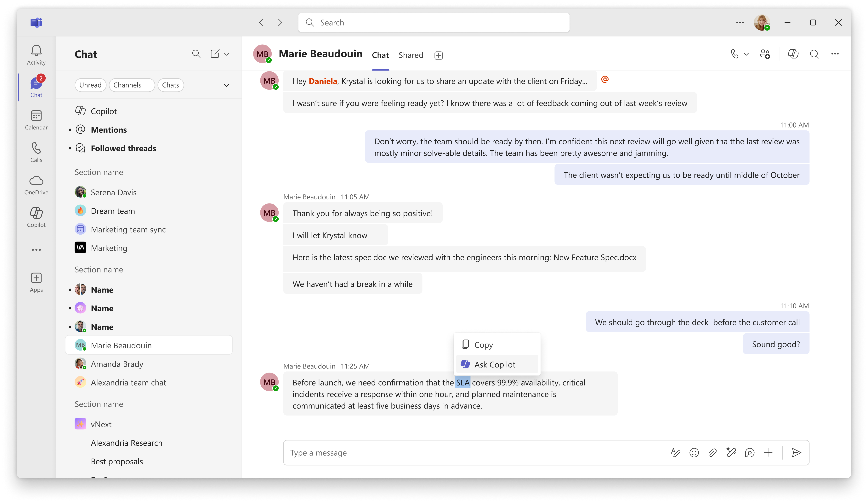Open Settings and more in the title bar
The width and height of the screenshot is (868, 503).
coord(740,23)
